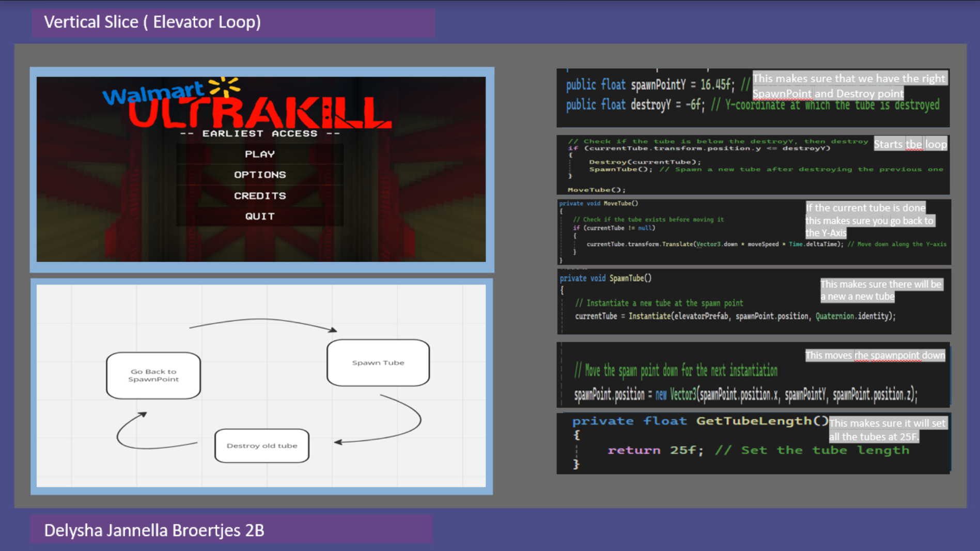This screenshot has width=980, height=551.
Task: Click the PLAY button in the game menu
Action: [260, 154]
